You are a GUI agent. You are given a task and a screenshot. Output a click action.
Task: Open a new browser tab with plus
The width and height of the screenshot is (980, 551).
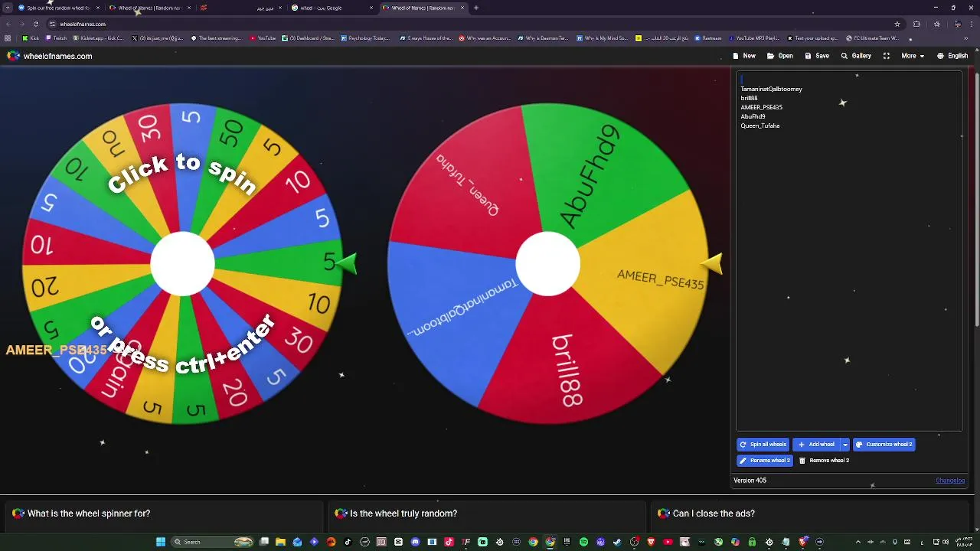pyautogui.click(x=476, y=8)
